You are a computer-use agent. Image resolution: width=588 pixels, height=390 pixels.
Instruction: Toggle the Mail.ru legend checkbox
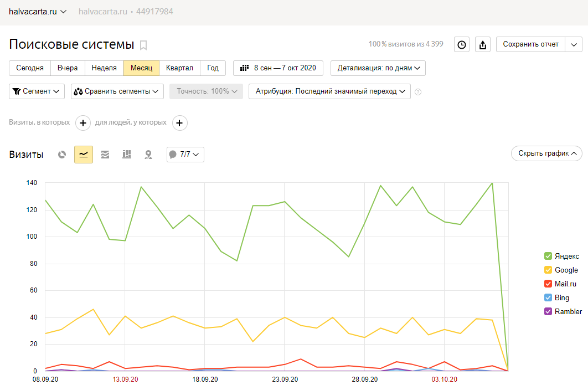(548, 284)
